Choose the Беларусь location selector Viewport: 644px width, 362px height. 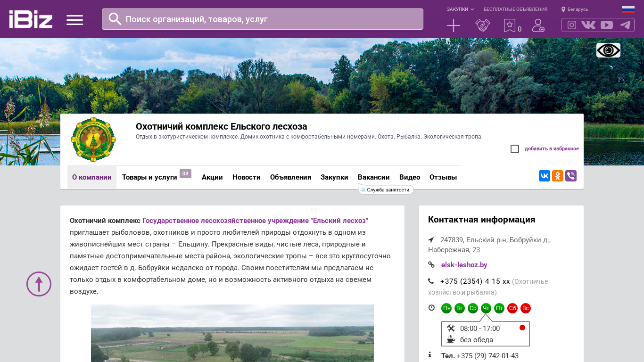click(575, 9)
